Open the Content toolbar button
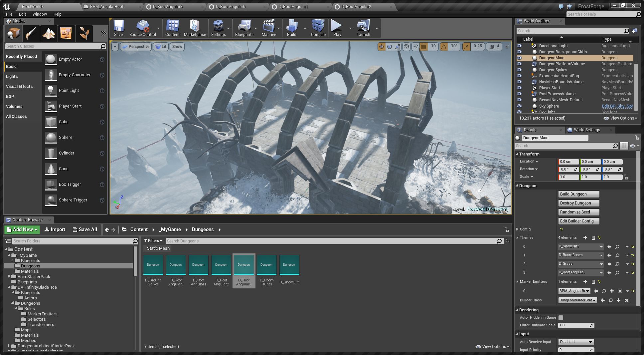The width and height of the screenshot is (644, 355). [172, 28]
